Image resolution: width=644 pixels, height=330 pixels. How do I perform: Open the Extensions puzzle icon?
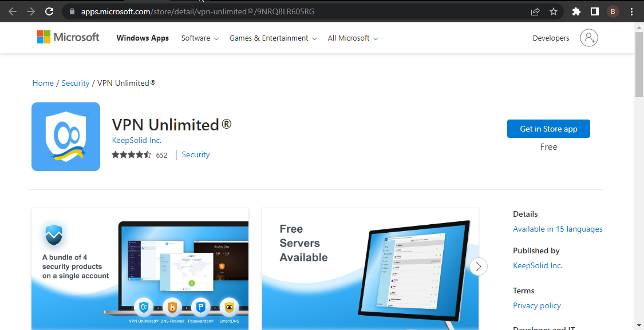click(576, 11)
